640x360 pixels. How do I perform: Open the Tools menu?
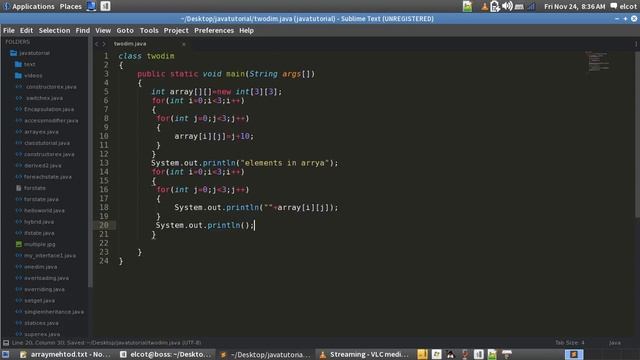coord(149,31)
